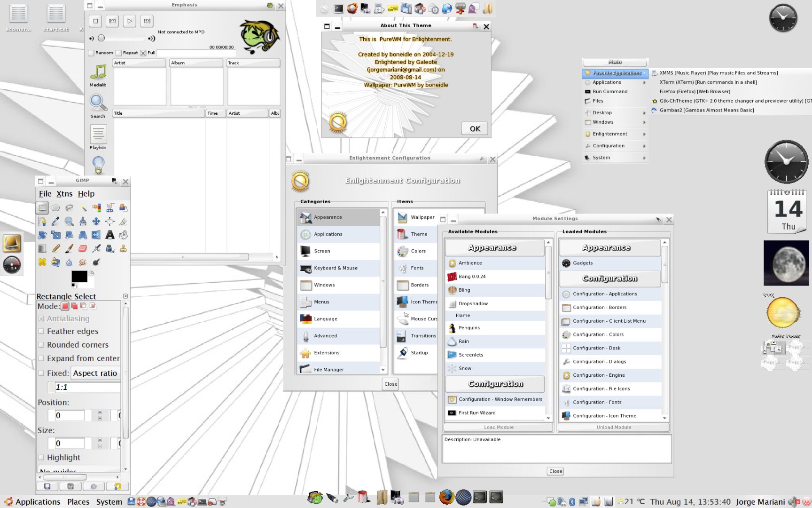Select the Pencil tool in GIMP

pos(55,248)
